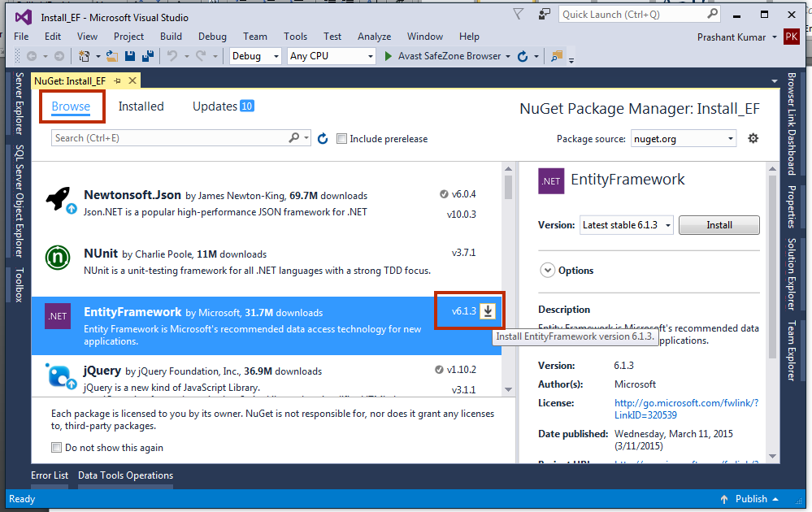Image resolution: width=812 pixels, height=512 pixels.
Task: Click the jQuery package logo
Action: (60, 376)
